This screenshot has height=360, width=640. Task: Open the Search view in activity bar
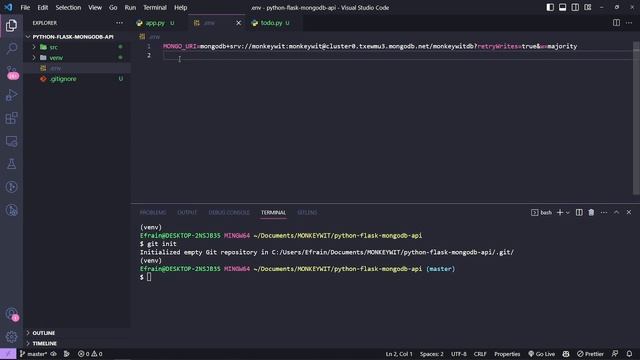click(x=11, y=49)
